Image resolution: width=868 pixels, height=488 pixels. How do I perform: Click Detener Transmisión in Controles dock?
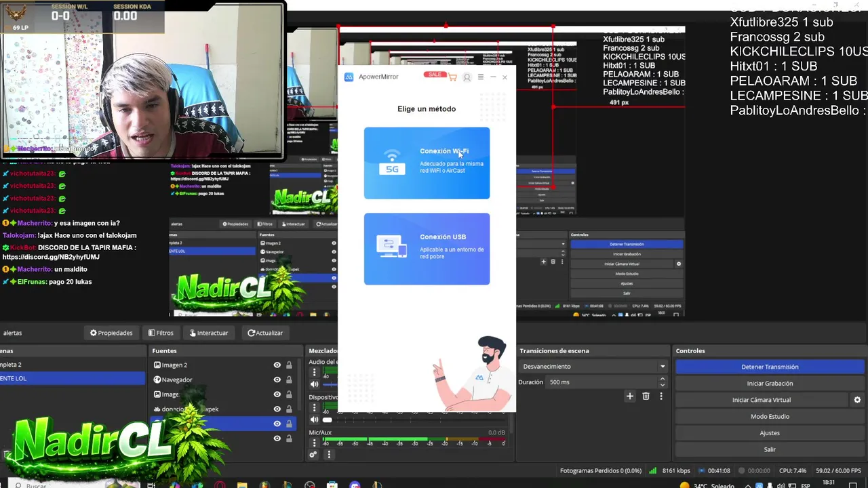pos(770,367)
